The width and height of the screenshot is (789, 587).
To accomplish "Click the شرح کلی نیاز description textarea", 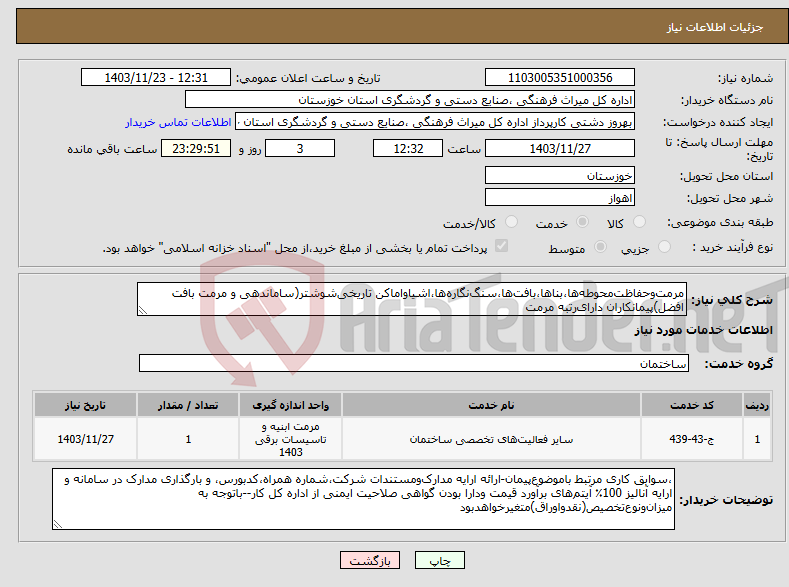I will point(412,299).
